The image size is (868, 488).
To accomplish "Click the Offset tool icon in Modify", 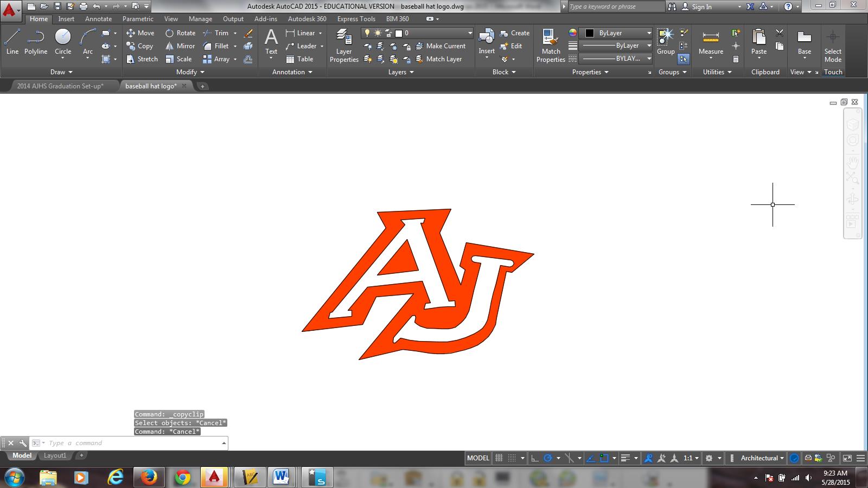I will 248,59.
